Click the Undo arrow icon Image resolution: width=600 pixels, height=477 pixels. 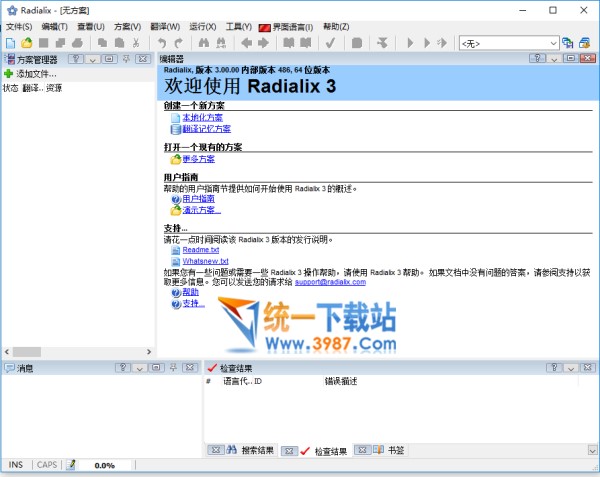[162, 43]
